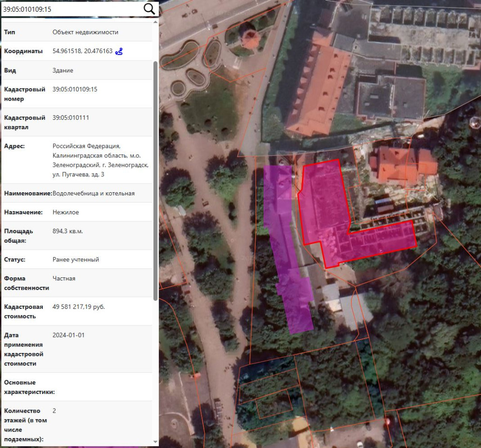Click the magnifying glass search icon

(149, 9)
